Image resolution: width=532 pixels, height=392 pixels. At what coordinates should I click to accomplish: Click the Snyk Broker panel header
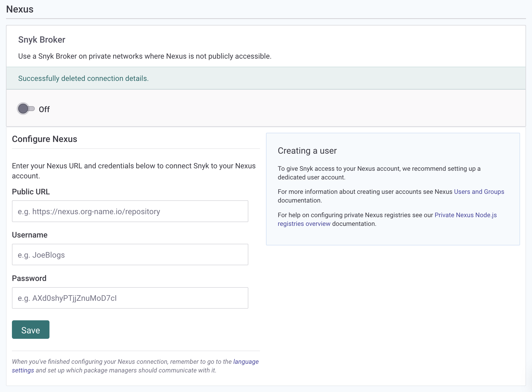[42, 39]
